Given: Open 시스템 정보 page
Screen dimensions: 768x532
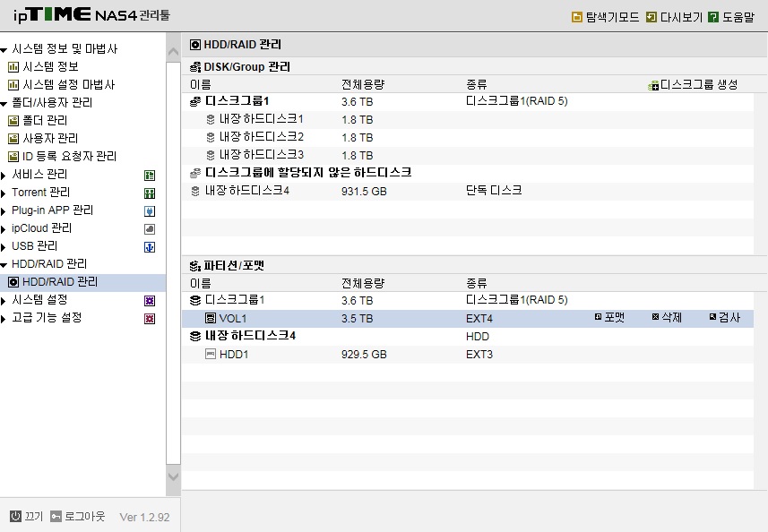Looking at the screenshot, I should click(x=50, y=66).
